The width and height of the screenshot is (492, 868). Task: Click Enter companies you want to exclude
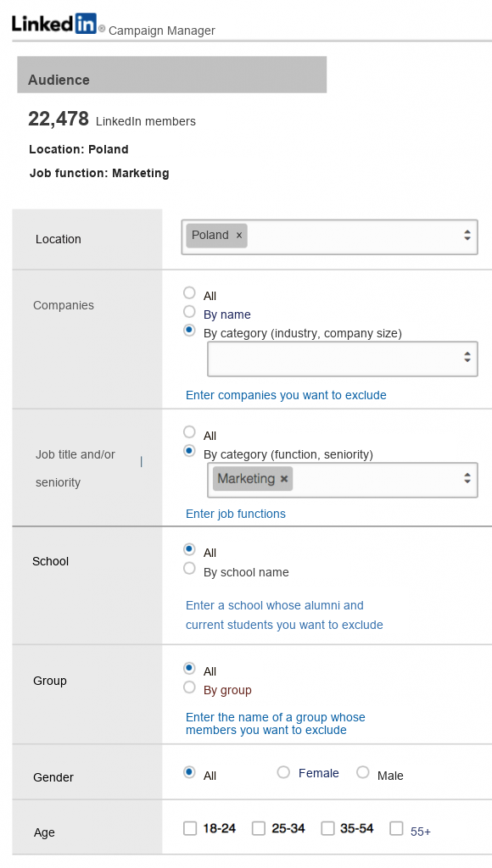coord(286,395)
